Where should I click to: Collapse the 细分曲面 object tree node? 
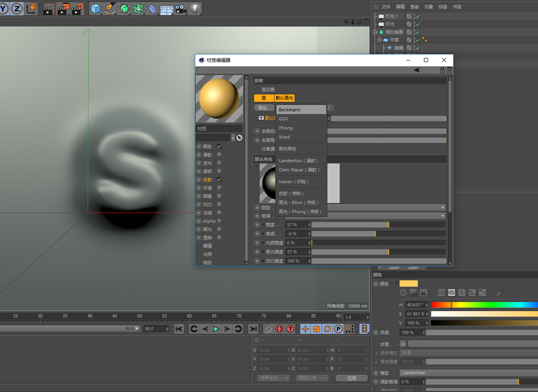pyautogui.click(x=375, y=32)
